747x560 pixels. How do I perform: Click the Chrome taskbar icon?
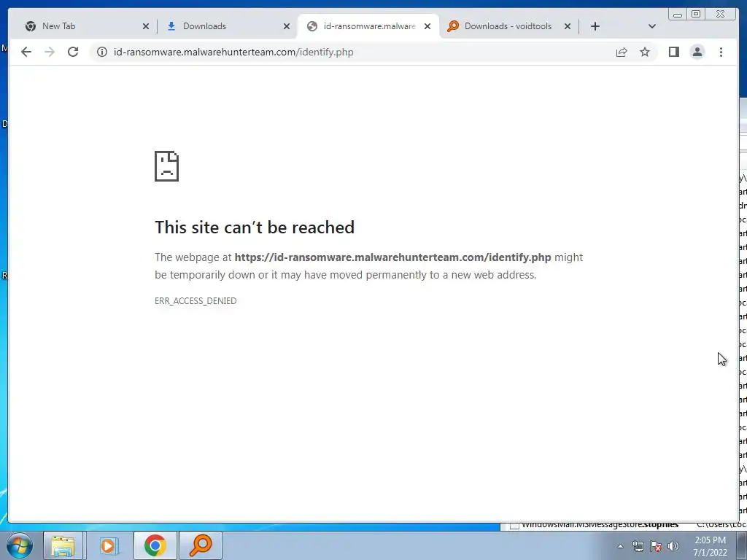(155, 545)
